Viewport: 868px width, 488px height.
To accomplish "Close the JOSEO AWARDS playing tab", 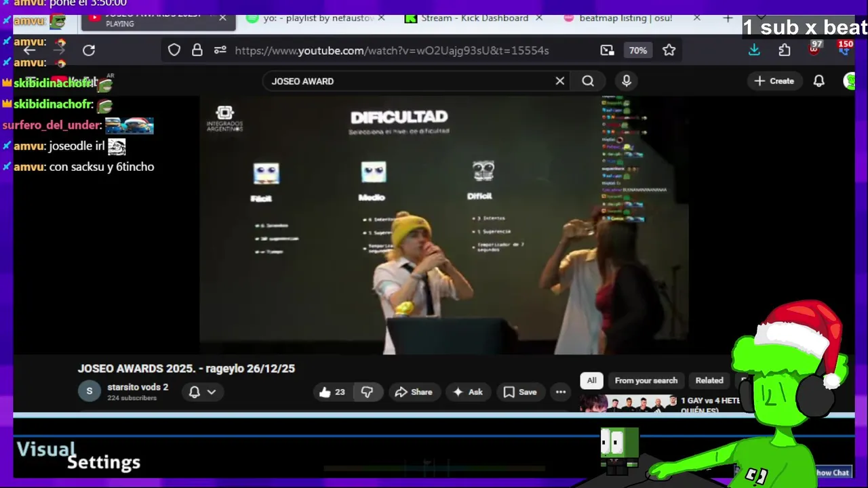I will point(222,18).
